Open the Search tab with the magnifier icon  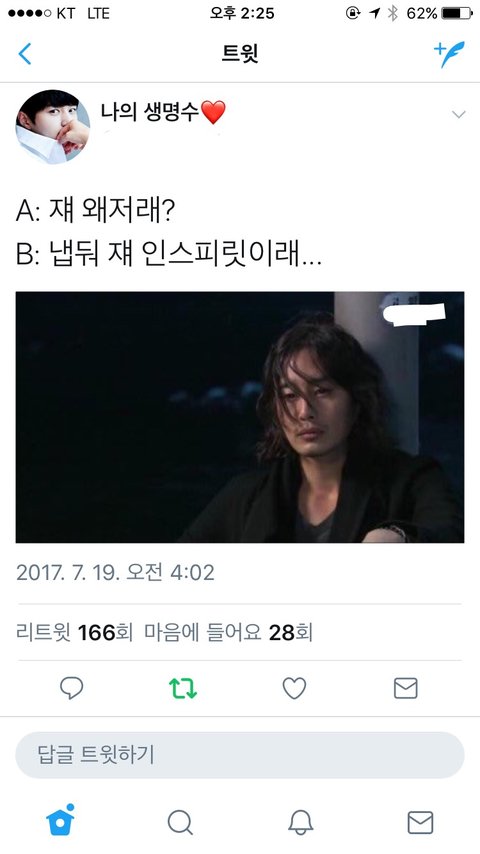coord(180,822)
